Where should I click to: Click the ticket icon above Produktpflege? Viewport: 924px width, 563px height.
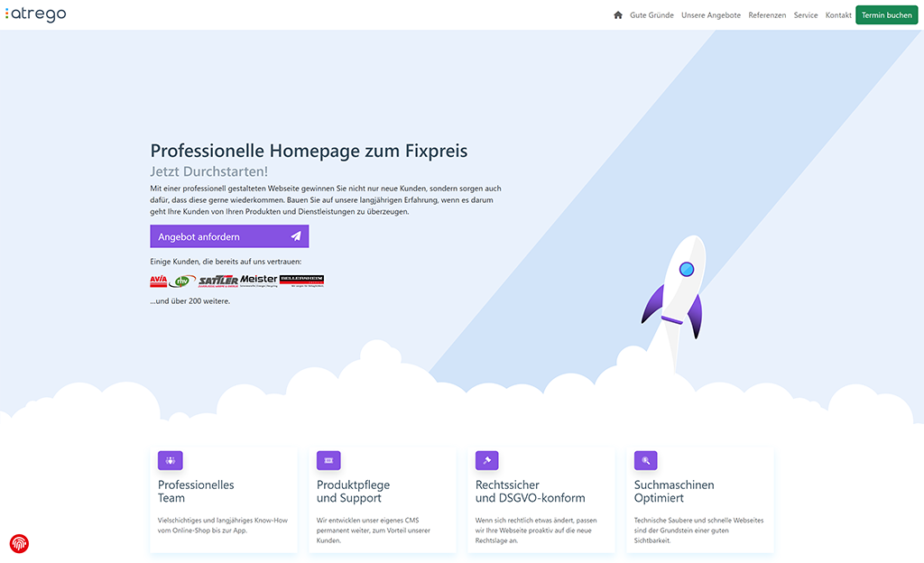point(328,460)
